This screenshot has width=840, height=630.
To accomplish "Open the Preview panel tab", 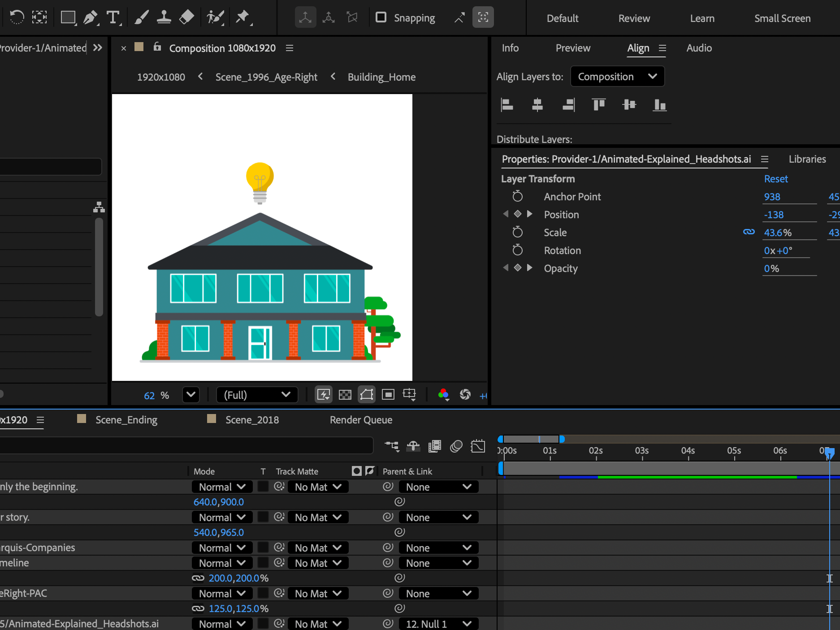I will click(573, 48).
